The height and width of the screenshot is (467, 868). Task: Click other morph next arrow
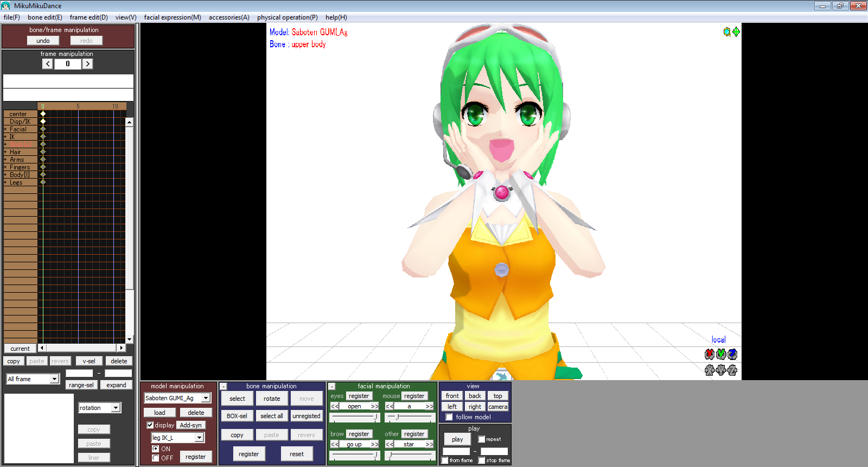[429, 444]
